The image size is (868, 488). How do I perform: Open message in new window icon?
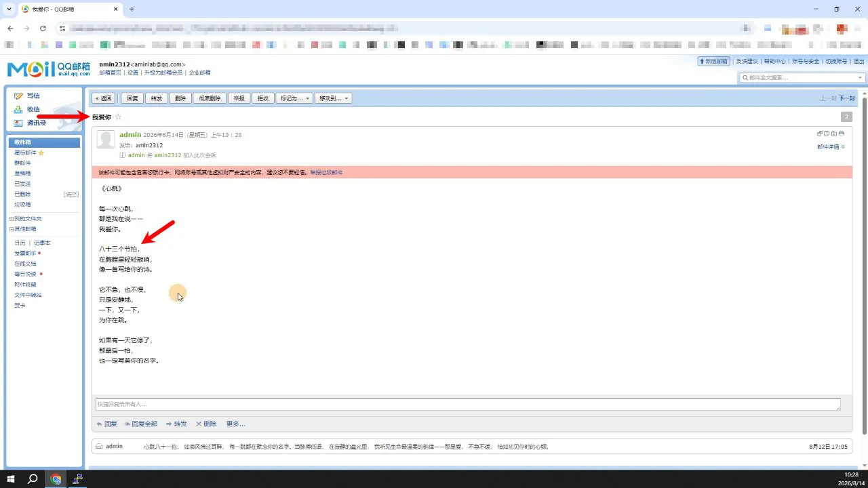click(x=820, y=134)
